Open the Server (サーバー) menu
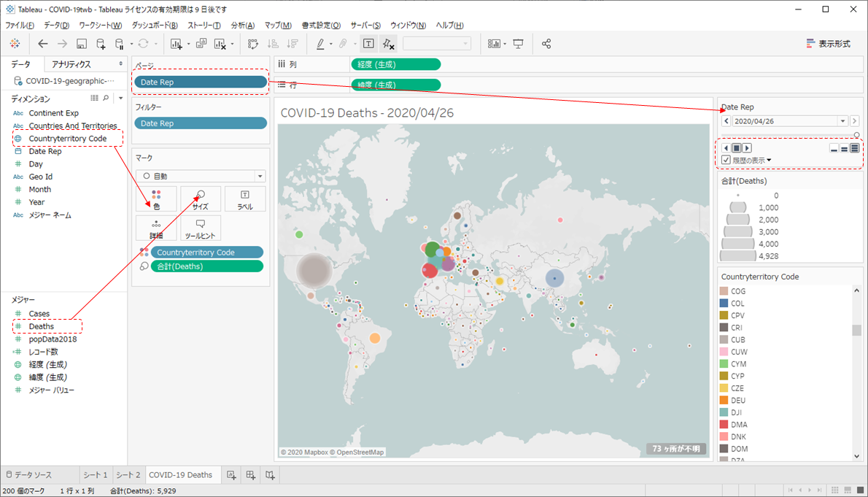868x497 pixels. [365, 25]
